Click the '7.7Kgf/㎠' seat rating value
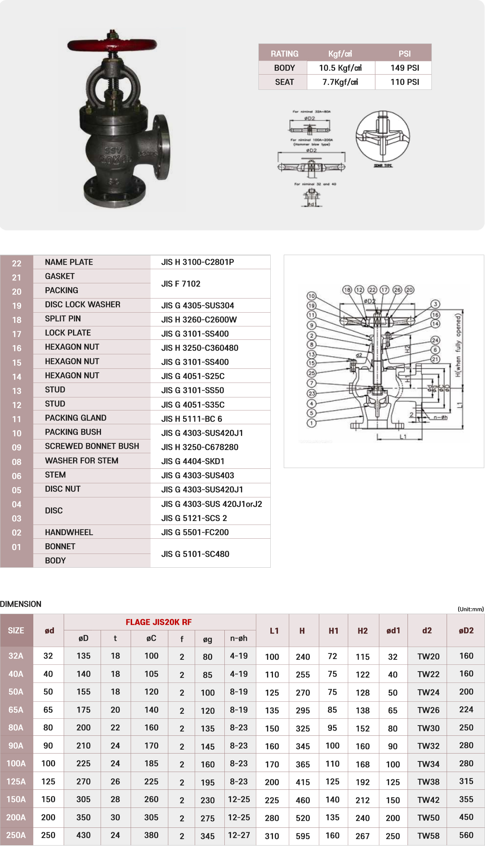 tap(341, 82)
